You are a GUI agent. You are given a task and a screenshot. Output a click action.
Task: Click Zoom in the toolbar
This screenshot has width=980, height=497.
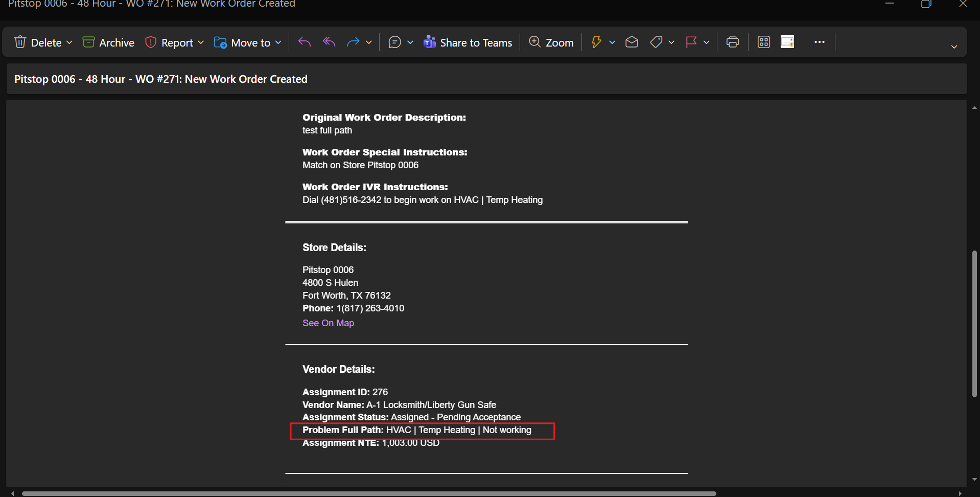tap(551, 42)
